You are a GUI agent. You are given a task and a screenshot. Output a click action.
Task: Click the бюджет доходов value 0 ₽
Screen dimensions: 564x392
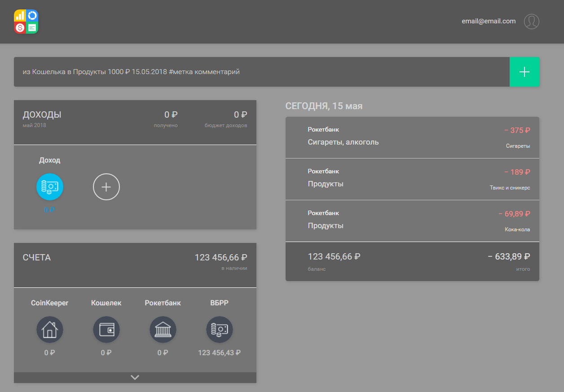241,115
